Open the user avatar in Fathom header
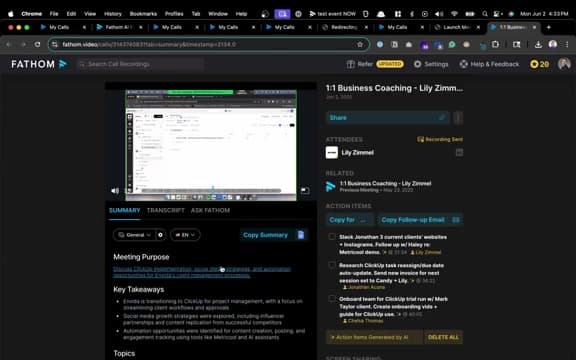 tap(564, 64)
